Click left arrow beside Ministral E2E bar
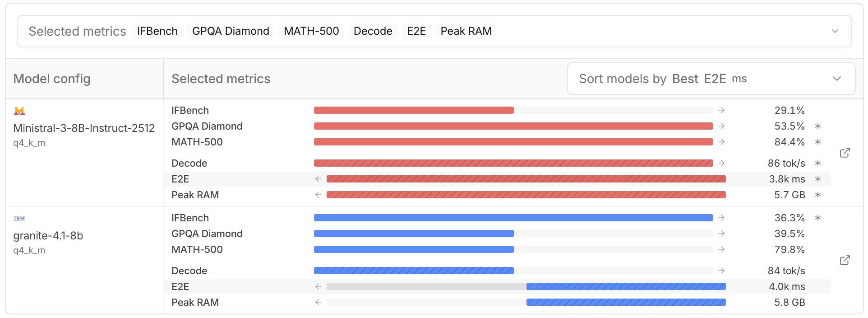 click(x=319, y=179)
